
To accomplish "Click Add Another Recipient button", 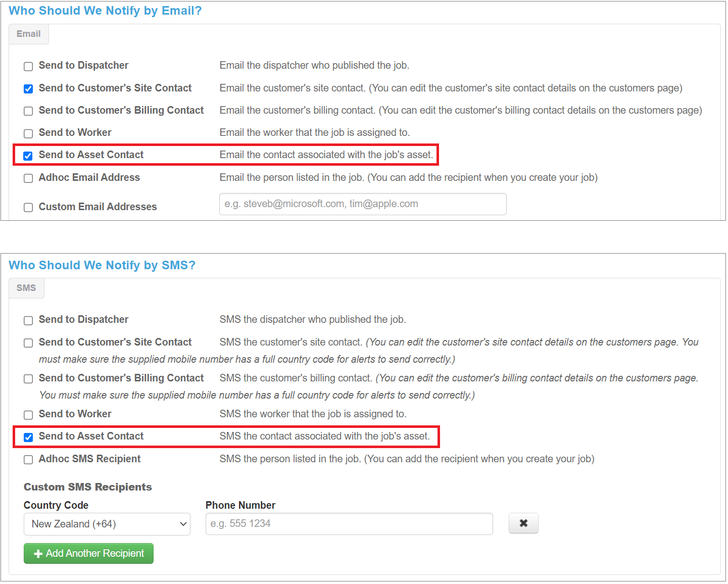I will (x=88, y=553).
